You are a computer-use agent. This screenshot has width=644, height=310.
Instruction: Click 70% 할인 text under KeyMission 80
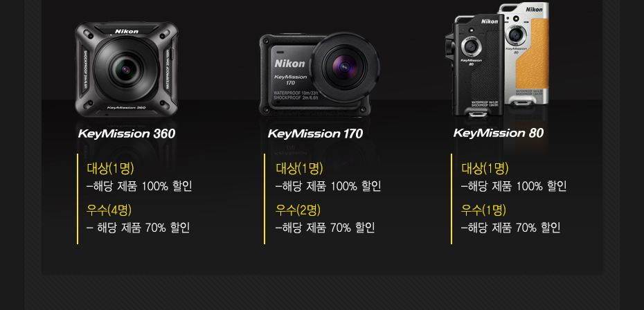tap(538, 228)
